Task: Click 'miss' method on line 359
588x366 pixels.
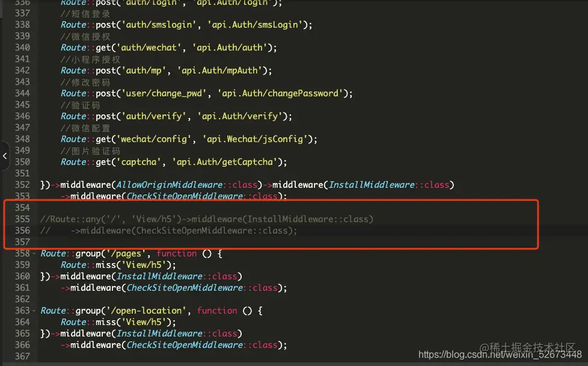Action: tap(106, 265)
